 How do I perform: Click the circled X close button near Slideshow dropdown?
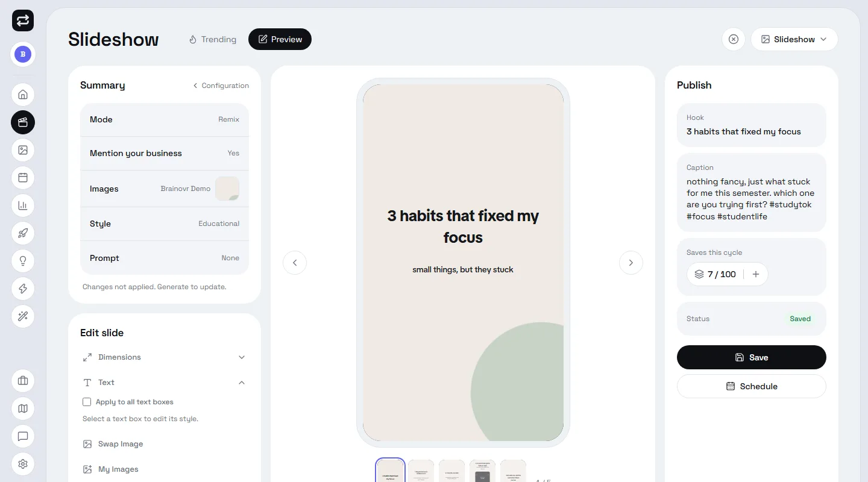(x=734, y=39)
